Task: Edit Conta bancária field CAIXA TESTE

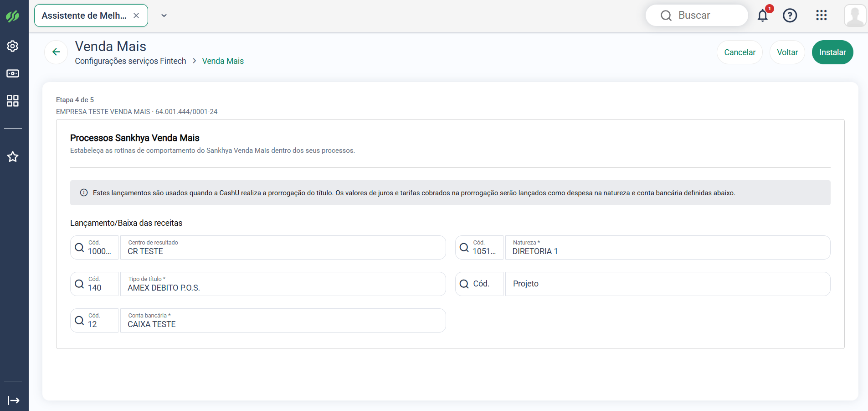Action: (x=283, y=320)
